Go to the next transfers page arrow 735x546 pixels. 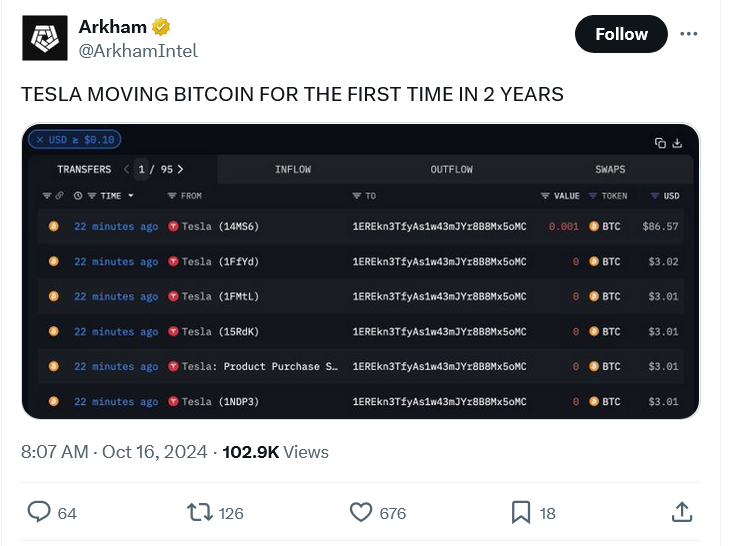(x=180, y=169)
